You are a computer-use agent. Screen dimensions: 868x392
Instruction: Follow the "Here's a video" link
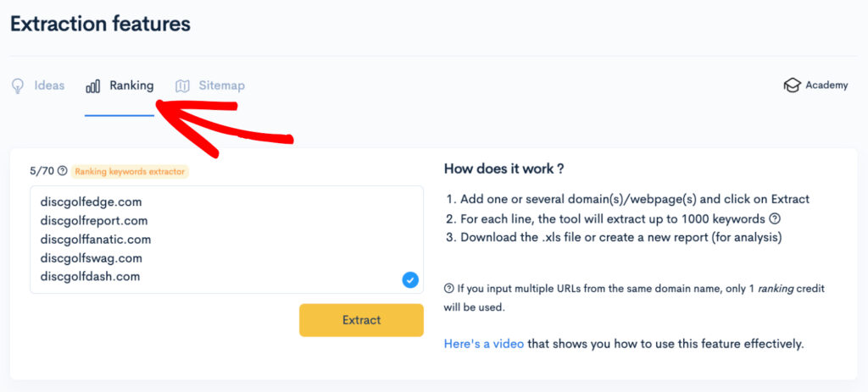coord(483,344)
